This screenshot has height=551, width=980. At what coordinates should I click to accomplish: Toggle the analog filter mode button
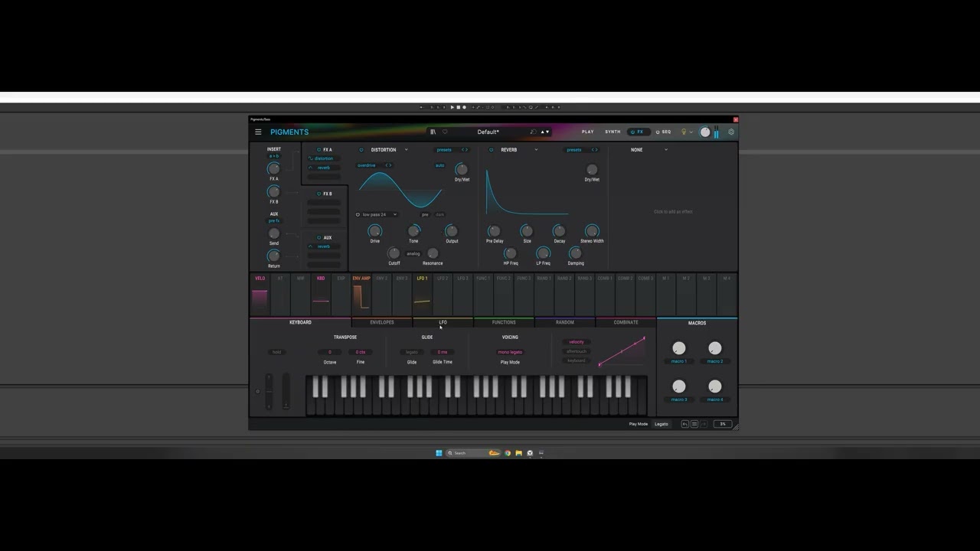click(413, 253)
